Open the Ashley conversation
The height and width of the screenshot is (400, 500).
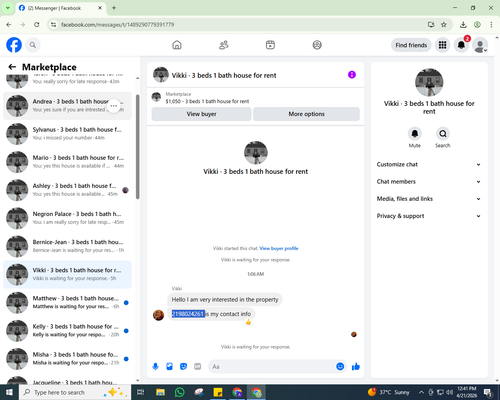tap(67, 190)
